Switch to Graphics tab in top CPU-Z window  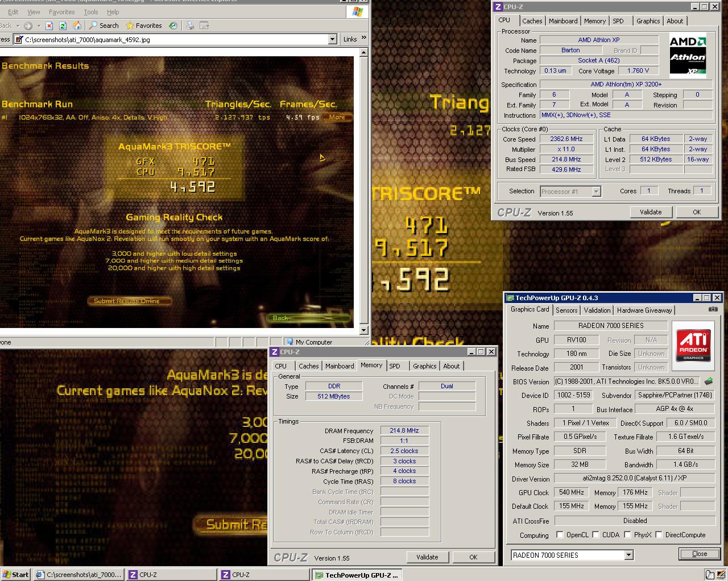click(x=648, y=21)
